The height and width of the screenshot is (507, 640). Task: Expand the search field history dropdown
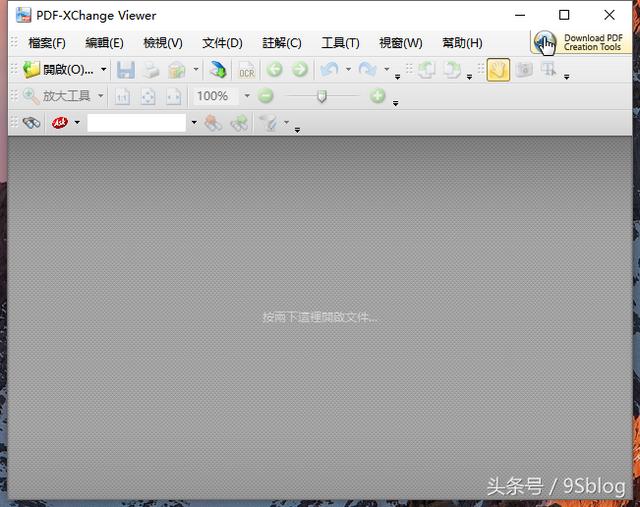pyautogui.click(x=194, y=122)
